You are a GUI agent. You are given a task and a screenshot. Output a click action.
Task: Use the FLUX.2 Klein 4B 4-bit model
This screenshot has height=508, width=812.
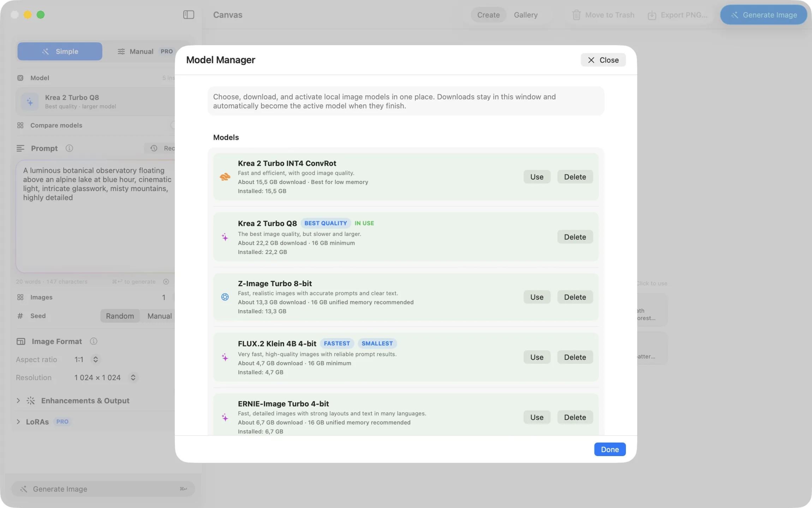(x=537, y=357)
